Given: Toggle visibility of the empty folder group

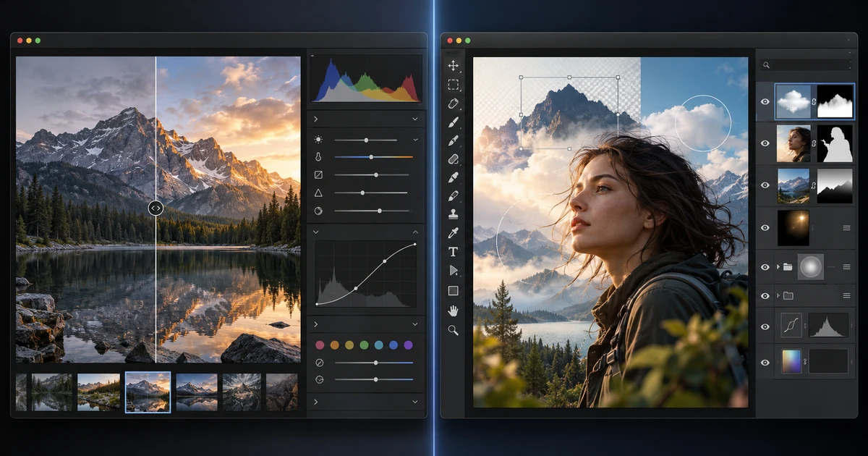Looking at the screenshot, I should (x=765, y=296).
